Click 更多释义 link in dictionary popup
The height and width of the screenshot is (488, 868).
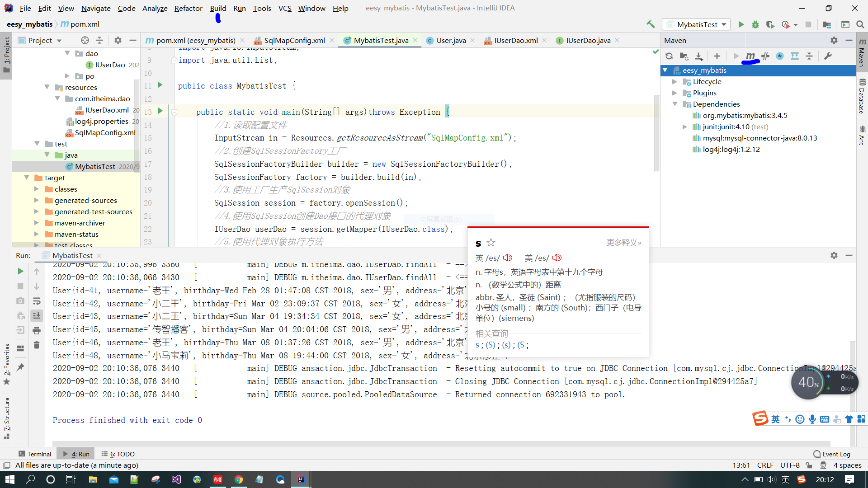pyautogui.click(x=623, y=243)
